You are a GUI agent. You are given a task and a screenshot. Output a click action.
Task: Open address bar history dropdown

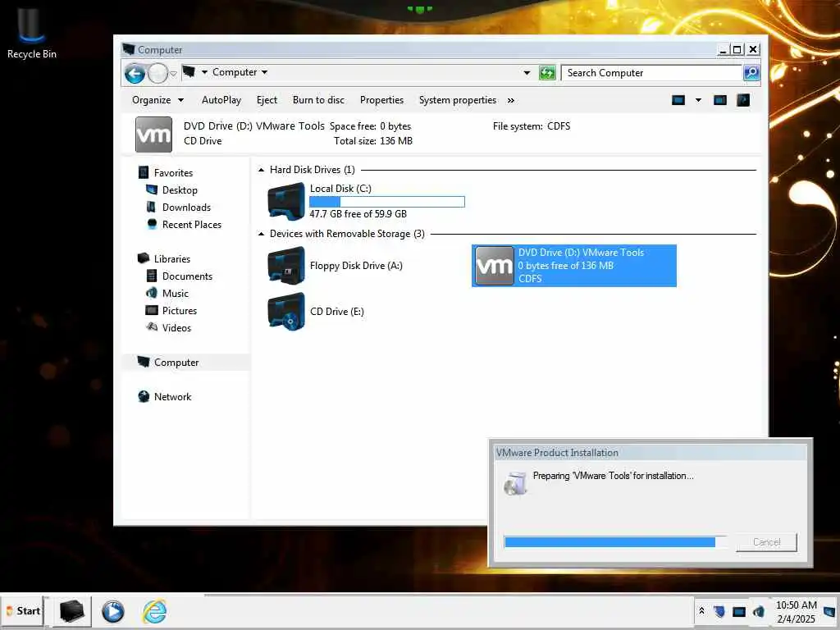click(x=527, y=72)
